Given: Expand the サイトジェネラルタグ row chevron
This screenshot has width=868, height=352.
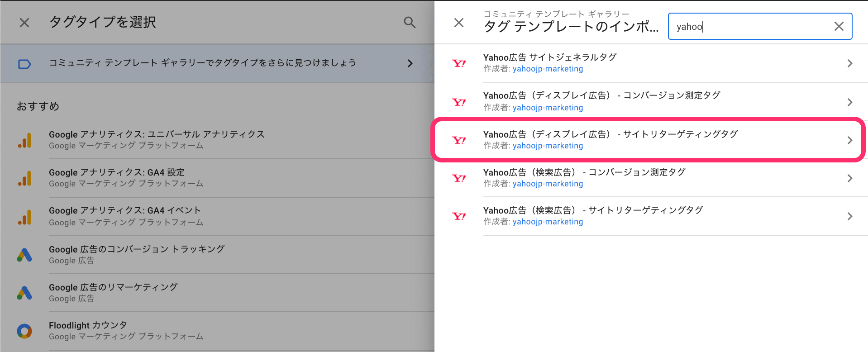Looking at the screenshot, I should [850, 63].
